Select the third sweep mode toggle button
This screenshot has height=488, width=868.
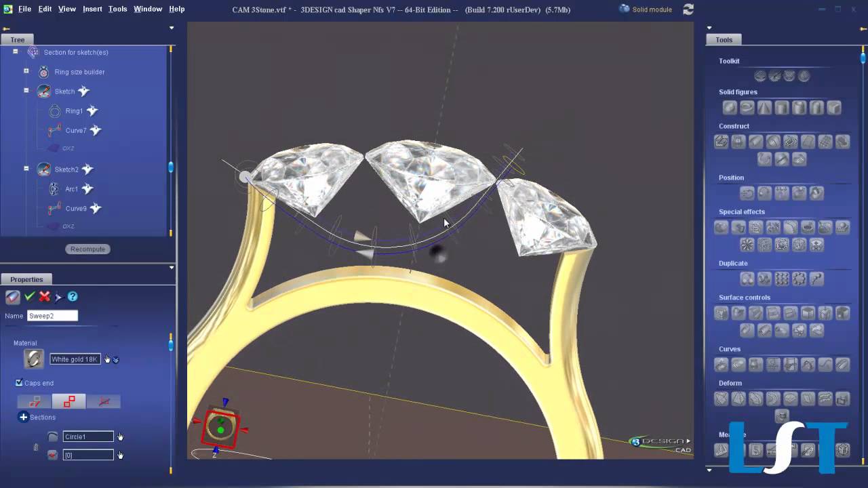click(x=104, y=401)
